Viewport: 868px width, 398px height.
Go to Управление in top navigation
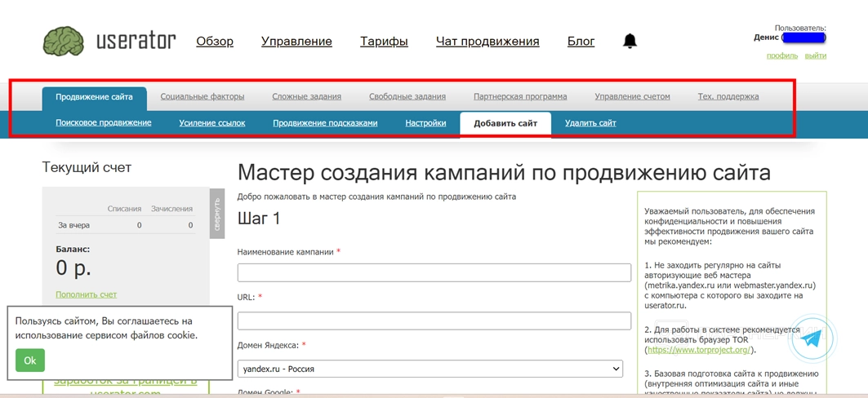pyautogui.click(x=296, y=42)
